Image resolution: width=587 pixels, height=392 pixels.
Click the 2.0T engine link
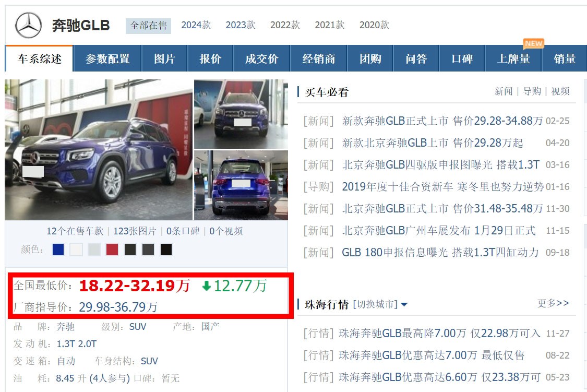tap(87, 343)
